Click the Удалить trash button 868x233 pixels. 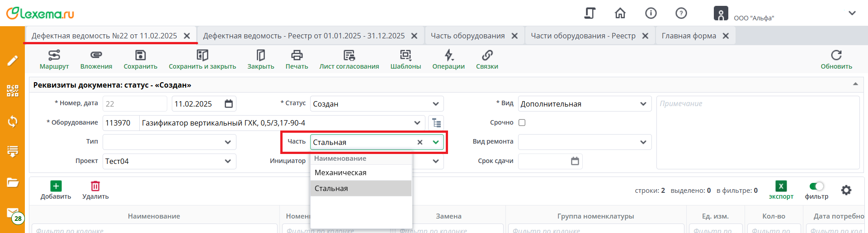click(95, 190)
